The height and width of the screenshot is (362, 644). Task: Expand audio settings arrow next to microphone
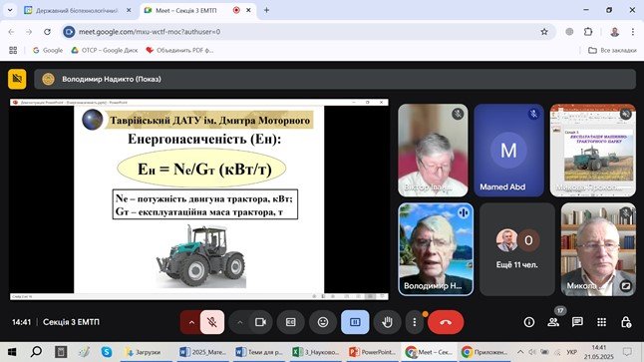191,322
